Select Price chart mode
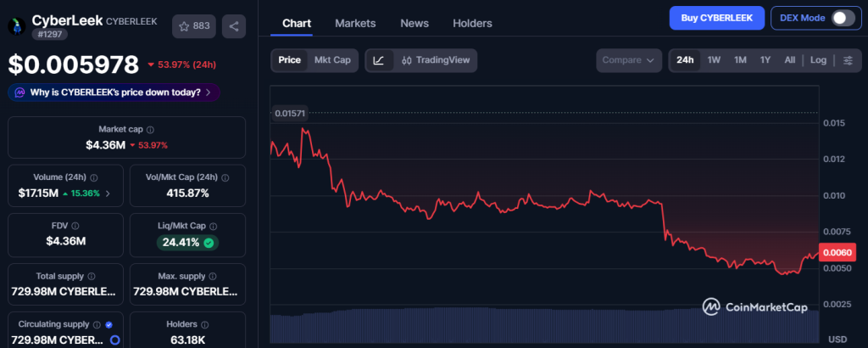Viewport: 868px width, 348px height. [290, 60]
